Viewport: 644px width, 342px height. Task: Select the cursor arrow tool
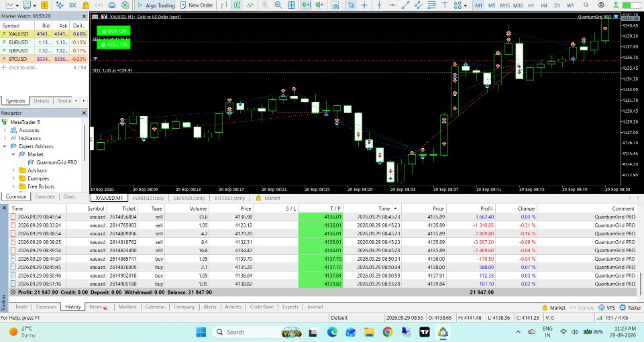pos(351,5)
